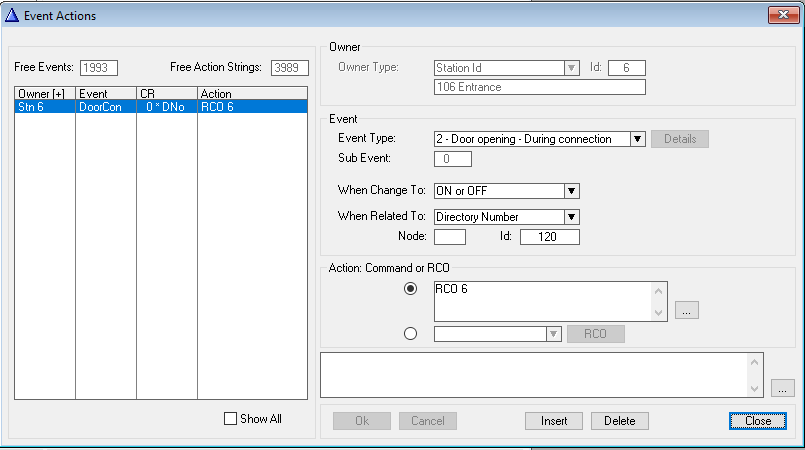Select the RCO 6 command radio button

(x=410, y=288)
